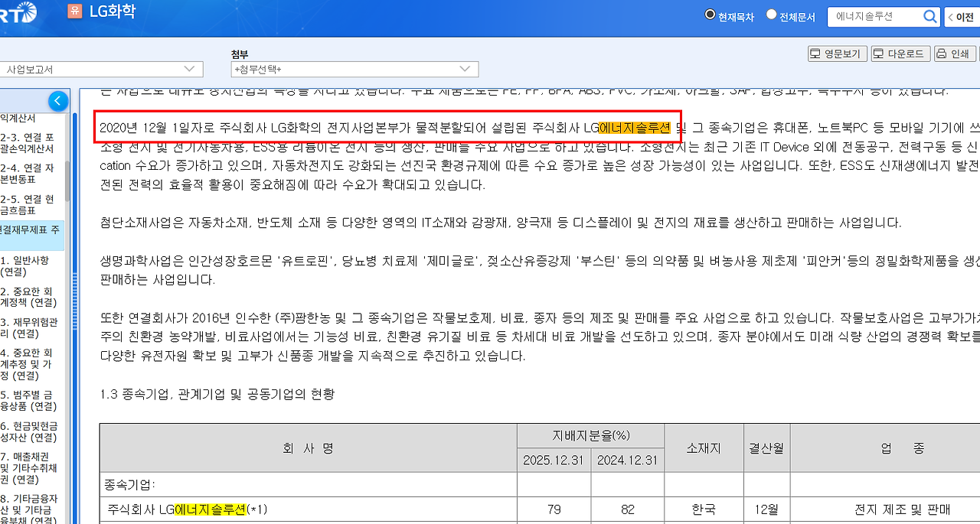Click the 12월 settlement month cell
Viewport: 980px width, 524px height.
[x=767, y=509]
